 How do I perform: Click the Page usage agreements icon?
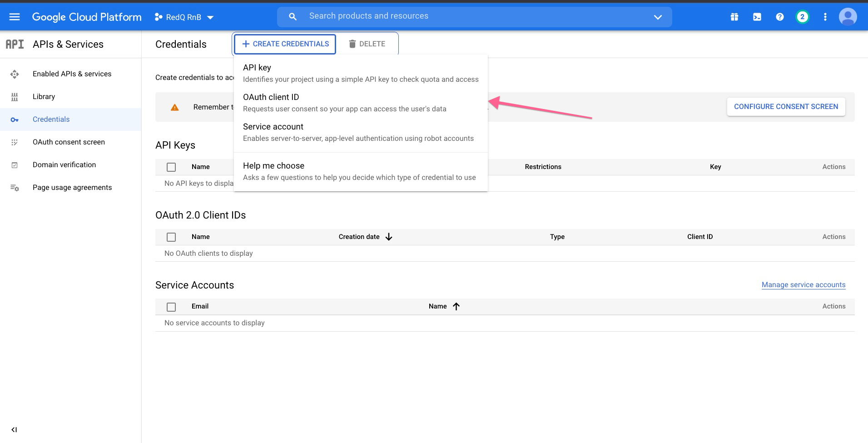tap(15, 188)
